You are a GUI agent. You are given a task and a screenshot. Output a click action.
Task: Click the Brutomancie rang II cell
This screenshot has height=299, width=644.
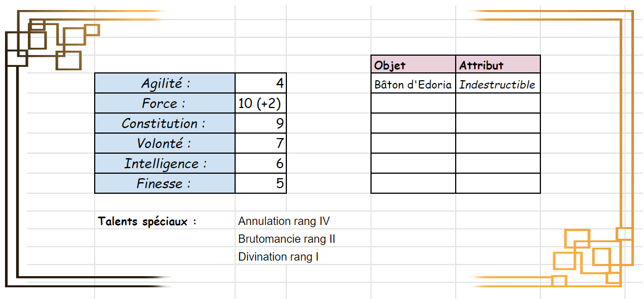click(x=286, y=239)
